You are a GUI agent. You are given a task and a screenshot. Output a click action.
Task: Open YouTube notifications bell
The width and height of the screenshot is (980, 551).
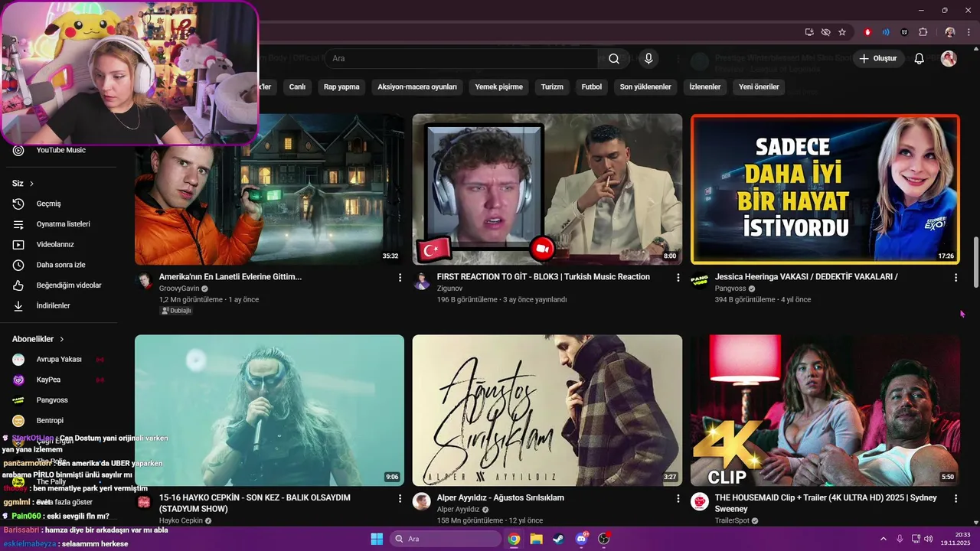pyautogui.click(x=920, y=59)
